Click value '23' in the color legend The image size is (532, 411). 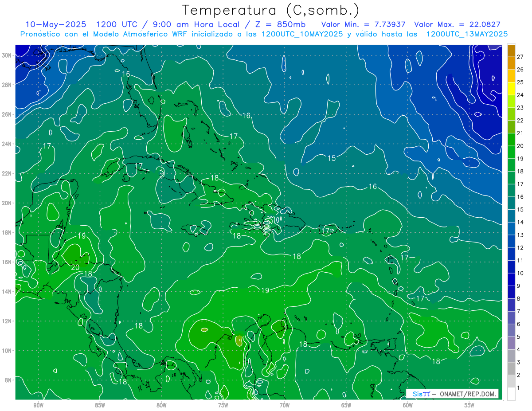520,108
